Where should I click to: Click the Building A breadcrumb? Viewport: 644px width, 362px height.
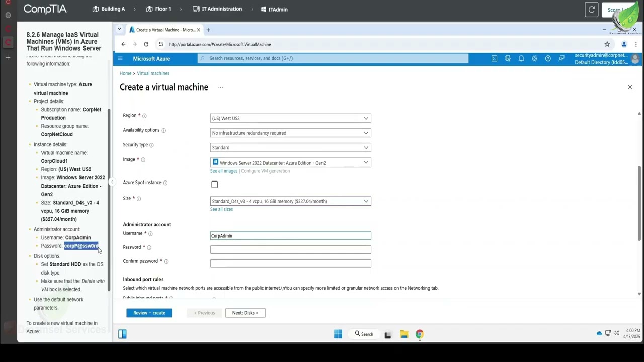[109, 9]
